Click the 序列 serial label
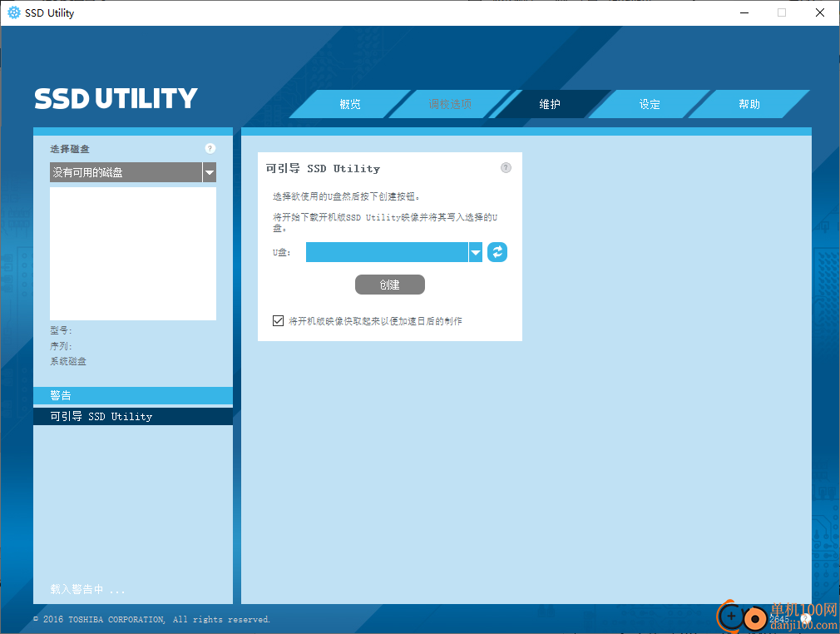 pyautogui.click(x=61, y=346)
